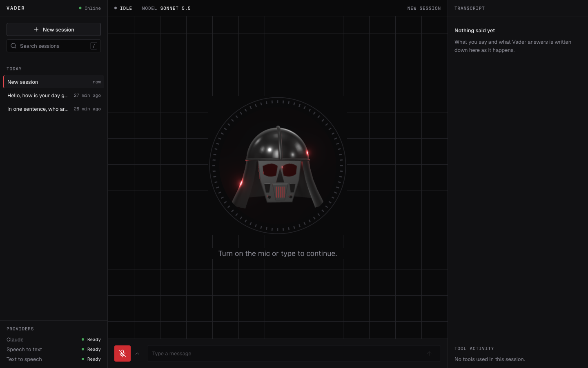The width and height of the screenshot is (588, 368).
Task: Open the current New session entry
Action: pyautogui.click(x=53, y=82)
